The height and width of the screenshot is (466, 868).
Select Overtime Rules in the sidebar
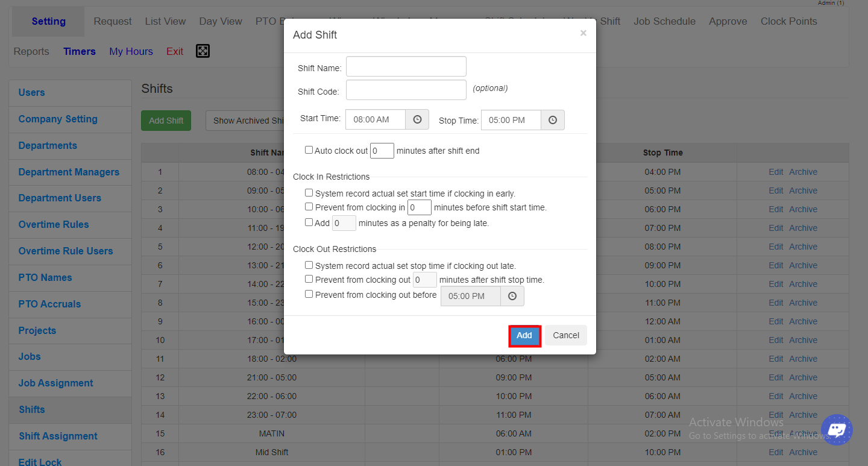(54, 224)
